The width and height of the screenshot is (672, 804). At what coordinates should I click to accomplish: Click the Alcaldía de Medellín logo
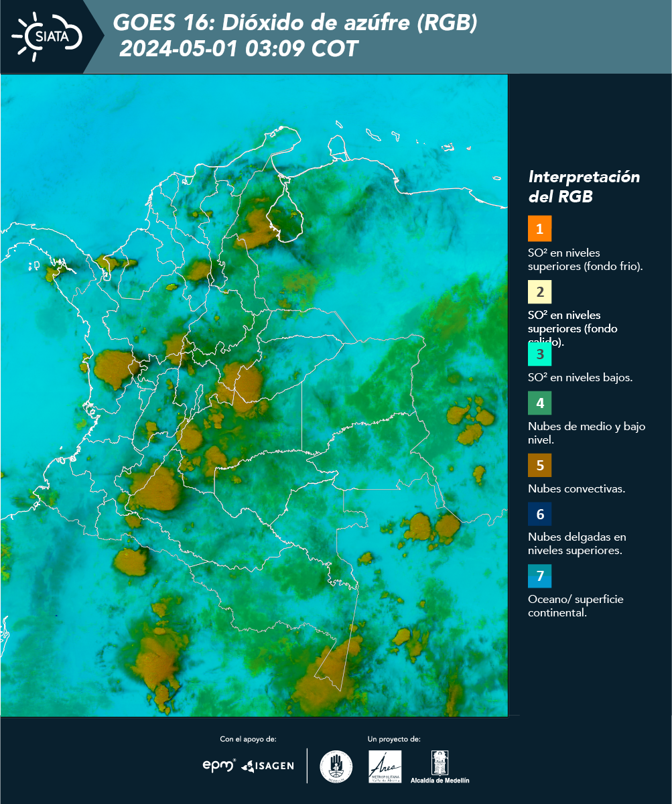coord(440,767)
